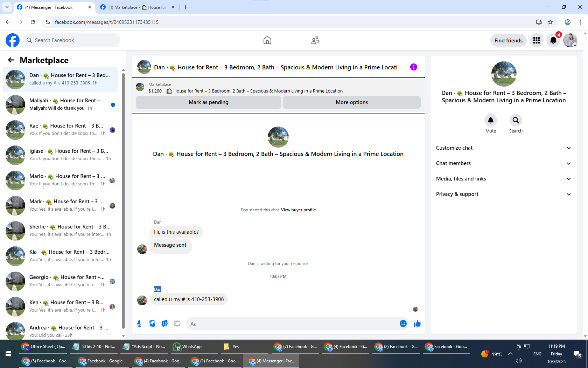Expand Media, files and links section

[504, 179]
